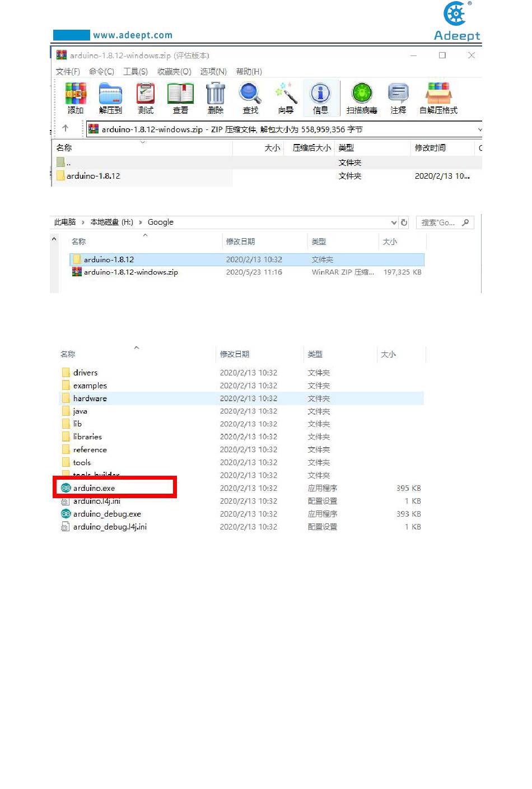The image size is (532, 789).
Task: Click the Adeept logo at top right
Action: (457, 21)
